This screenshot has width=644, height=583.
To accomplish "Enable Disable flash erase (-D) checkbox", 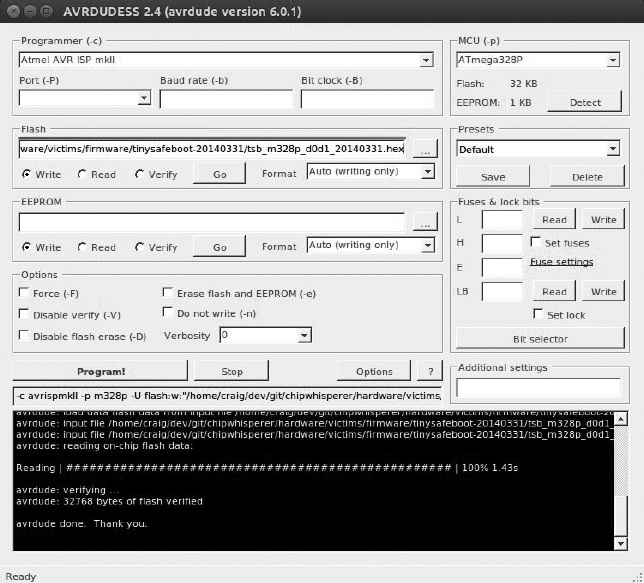I will pos(24,336).
